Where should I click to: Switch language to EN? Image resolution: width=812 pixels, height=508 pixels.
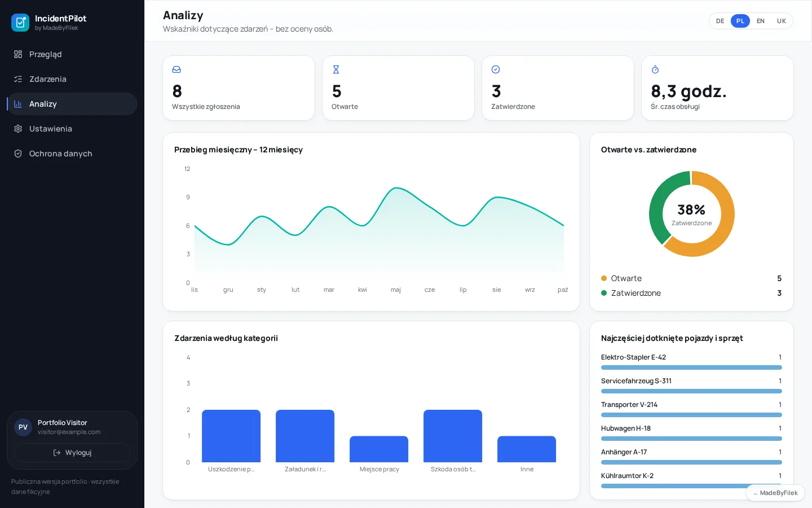pos(761,21)
